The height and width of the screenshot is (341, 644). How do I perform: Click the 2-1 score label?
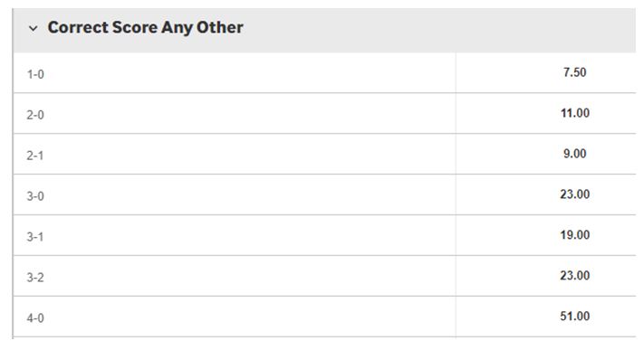[35, 156]
